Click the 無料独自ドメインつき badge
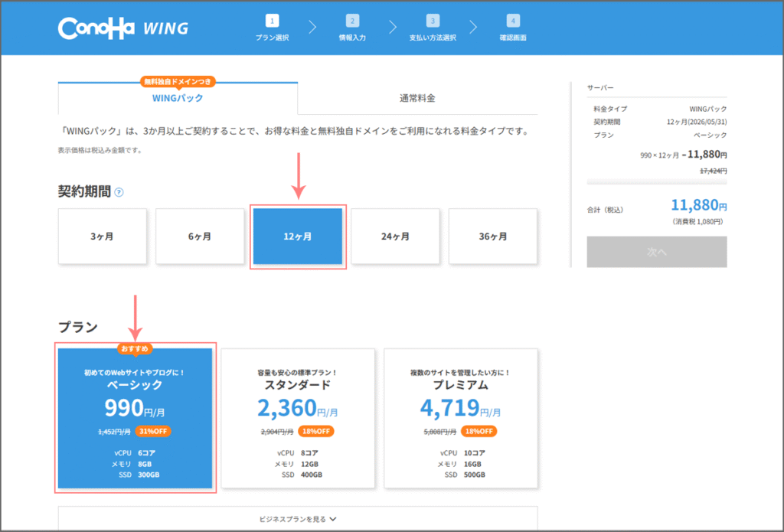 click(178, 81)
